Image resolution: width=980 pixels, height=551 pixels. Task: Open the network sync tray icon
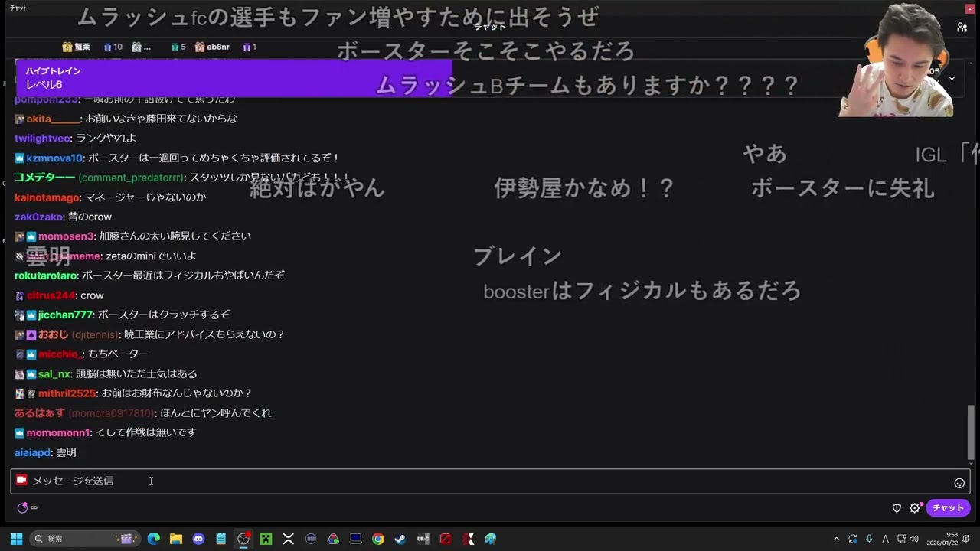point(853,539)
